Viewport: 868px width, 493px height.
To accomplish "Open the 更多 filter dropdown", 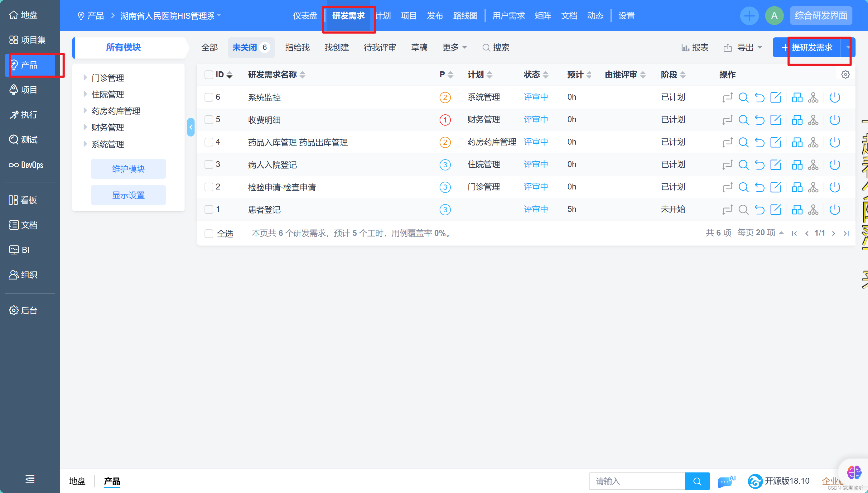I will (455, 48).
